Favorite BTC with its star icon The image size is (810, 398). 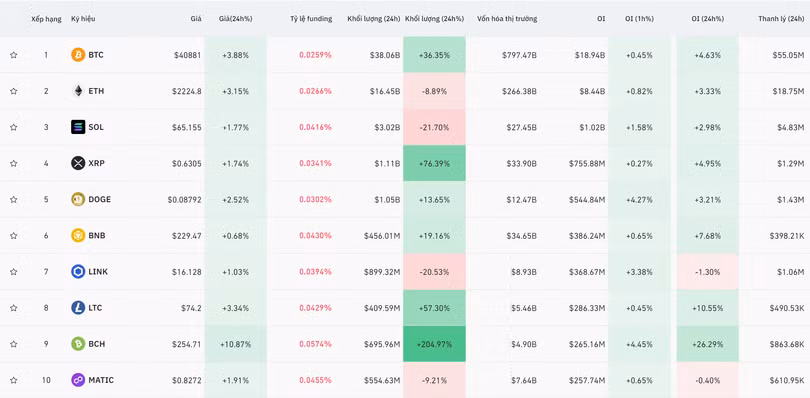[13, 55]
